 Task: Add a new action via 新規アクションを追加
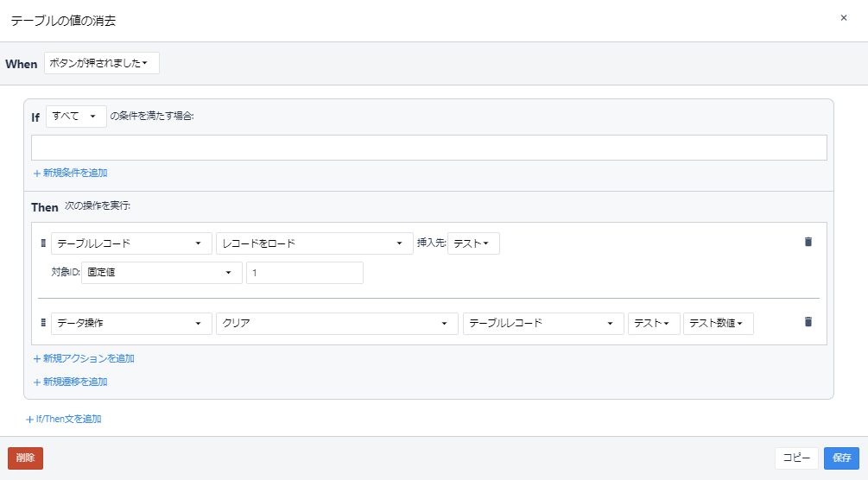pos(84,359)
